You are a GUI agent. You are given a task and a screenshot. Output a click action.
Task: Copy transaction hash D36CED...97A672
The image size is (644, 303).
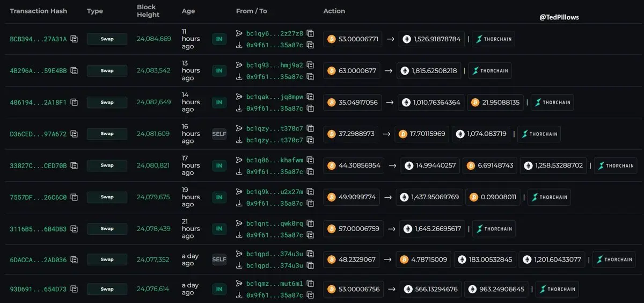point(74,134)
